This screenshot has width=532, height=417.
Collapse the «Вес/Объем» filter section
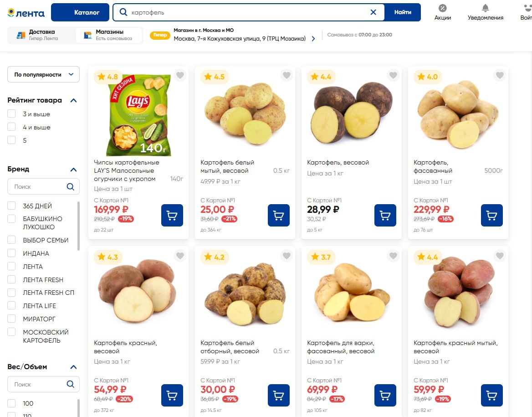(x=73, y=367)
